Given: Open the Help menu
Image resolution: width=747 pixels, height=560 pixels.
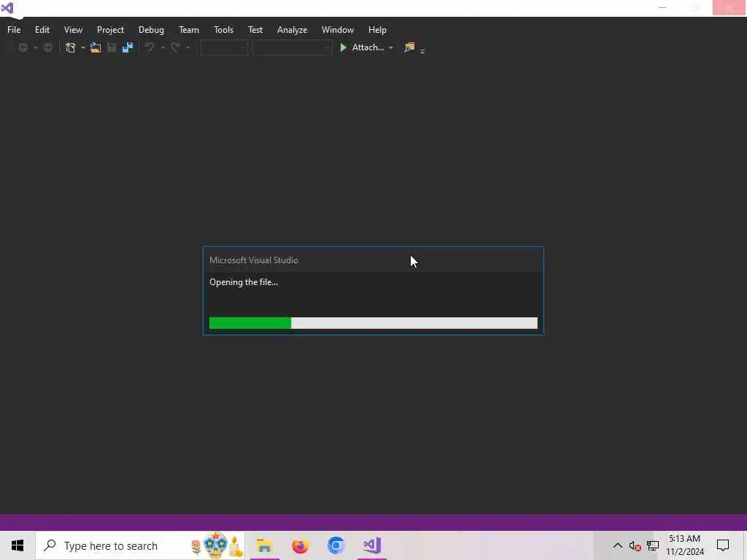Looking at the screenshot, I should (x=377, y=29).
